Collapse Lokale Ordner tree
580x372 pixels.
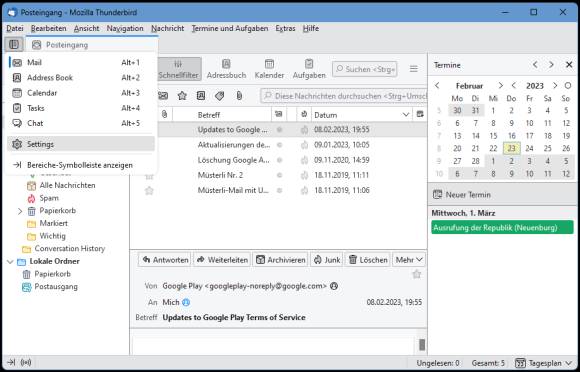pyautogui.click(x=10, y=261)
